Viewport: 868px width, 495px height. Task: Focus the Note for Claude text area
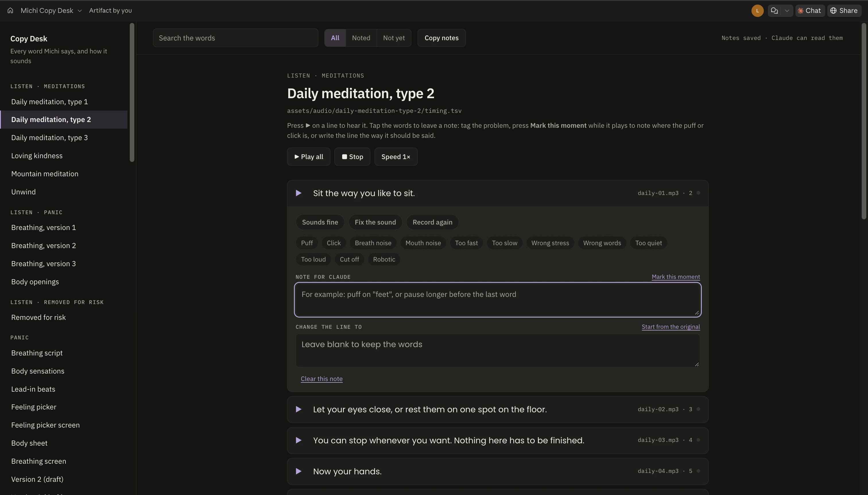497,299
